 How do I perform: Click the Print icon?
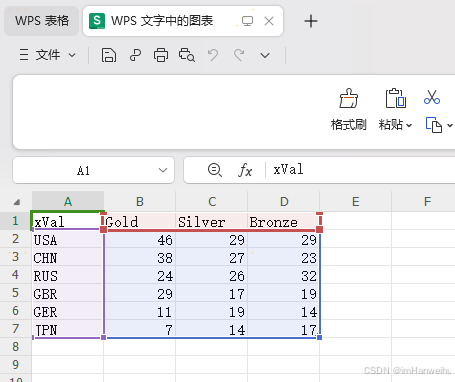click(161, 55)
